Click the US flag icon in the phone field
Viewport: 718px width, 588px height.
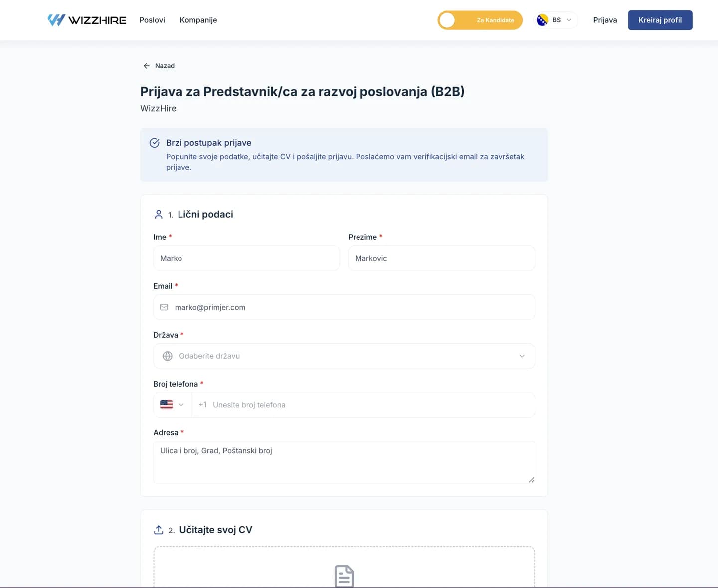click(x=167, y=405)
